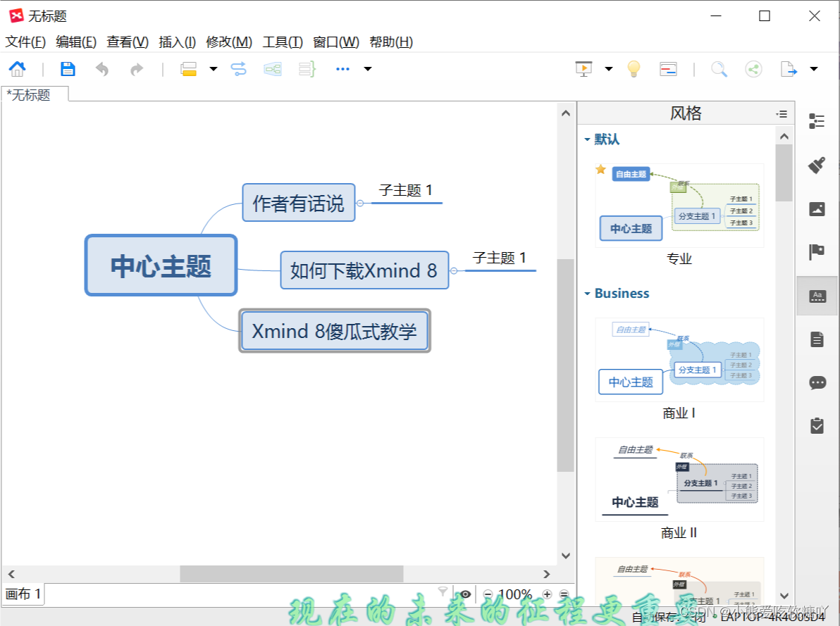Add a relationship with the curved arrows icon

[x=238, y=68]
